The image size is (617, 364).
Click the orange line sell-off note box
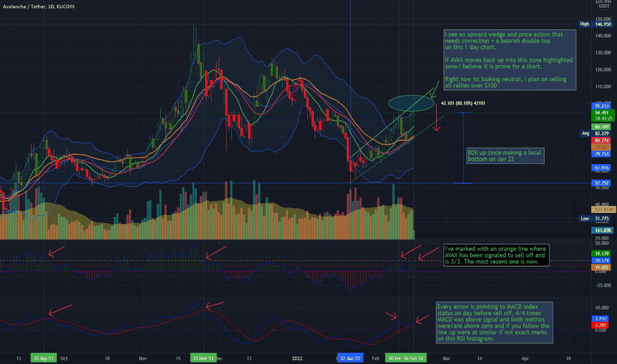[497, 255]
